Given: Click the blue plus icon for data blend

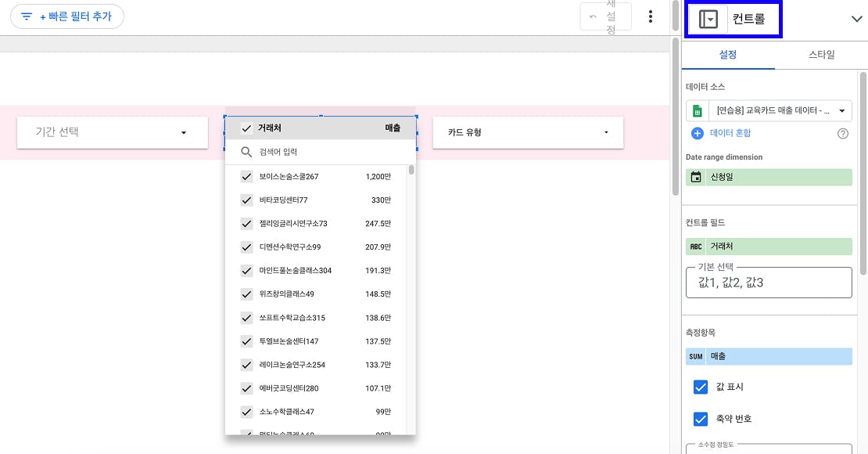Looking at the screenshot, I should pyautogui.click(x=697, y=133).
